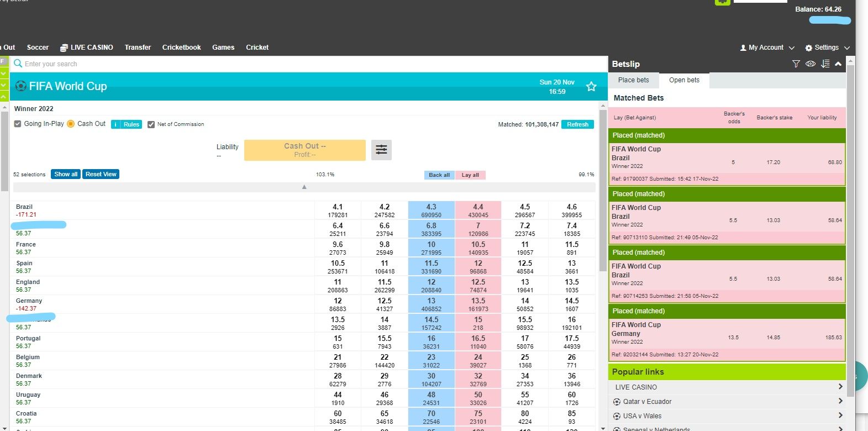Click the Lay all header button
868x431 pixels.
pos(470,175)
